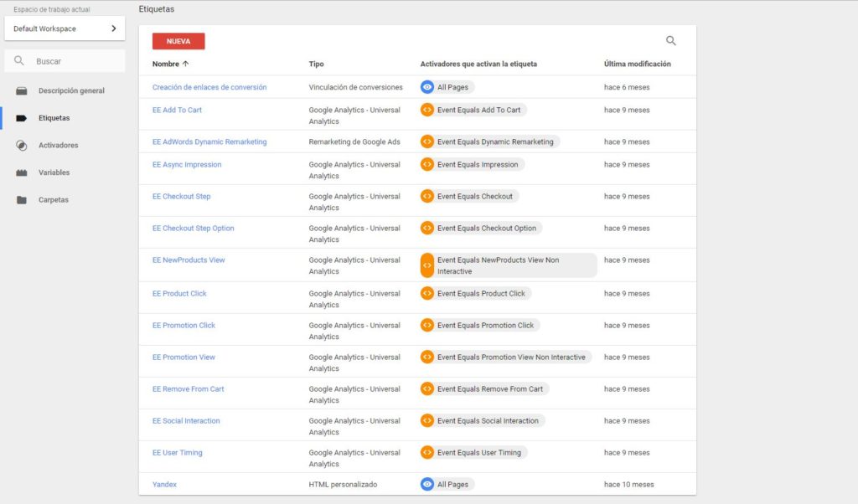Click the Carpetas folder icon in sidebar

(x=21, y=200)
